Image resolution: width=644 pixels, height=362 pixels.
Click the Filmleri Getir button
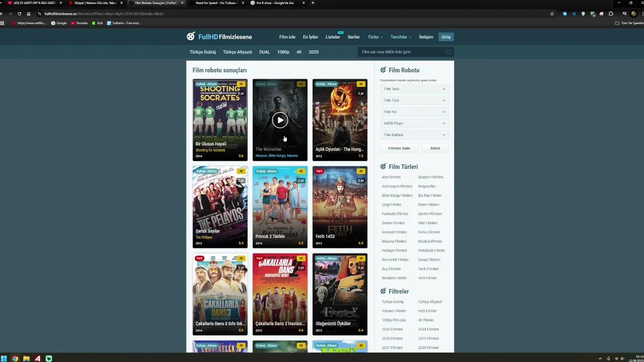tap(399, 148)
